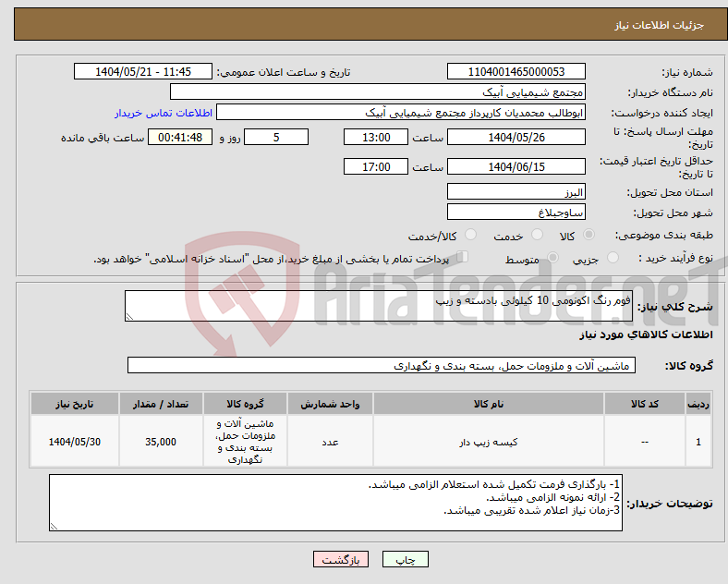
Task: Click the تعداد / مقدار column header
Action: (x=161, y=404)
